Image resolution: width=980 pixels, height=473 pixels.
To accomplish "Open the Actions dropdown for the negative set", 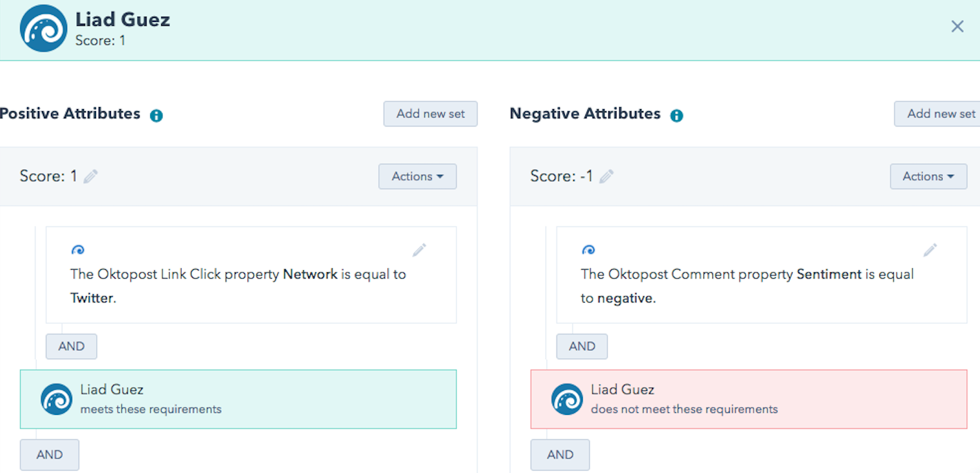I will tap(928, 176).
